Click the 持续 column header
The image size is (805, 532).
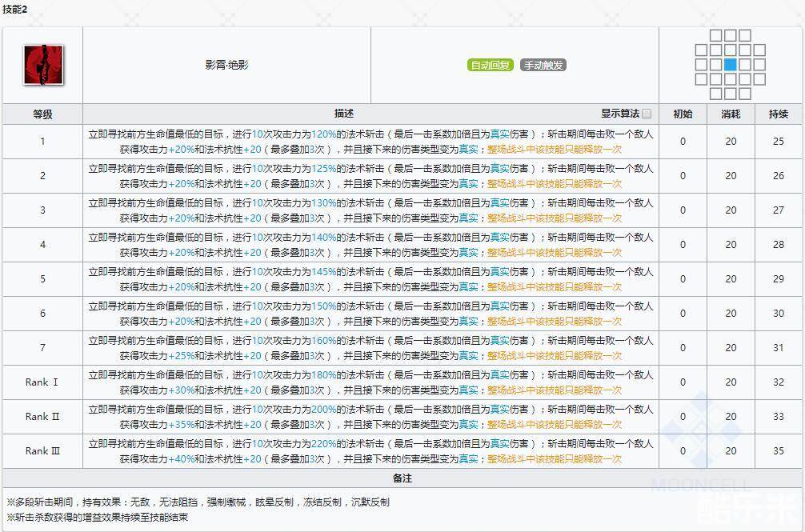(x=779, y=114)
